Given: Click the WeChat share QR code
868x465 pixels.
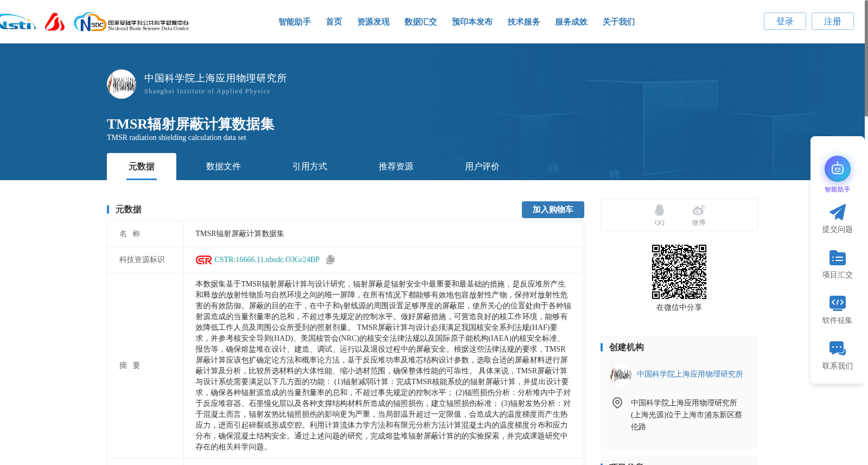Looking at the screenshot, I should (x=679, y=272).
